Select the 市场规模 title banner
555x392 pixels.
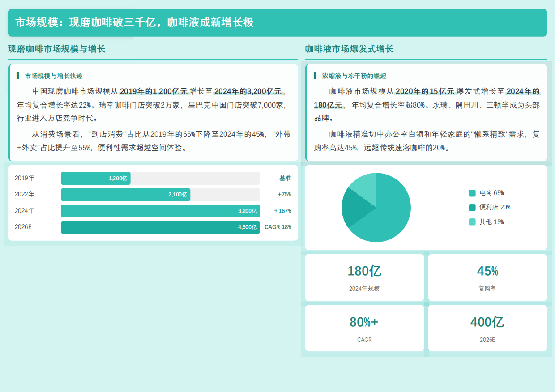pos(277,22)
